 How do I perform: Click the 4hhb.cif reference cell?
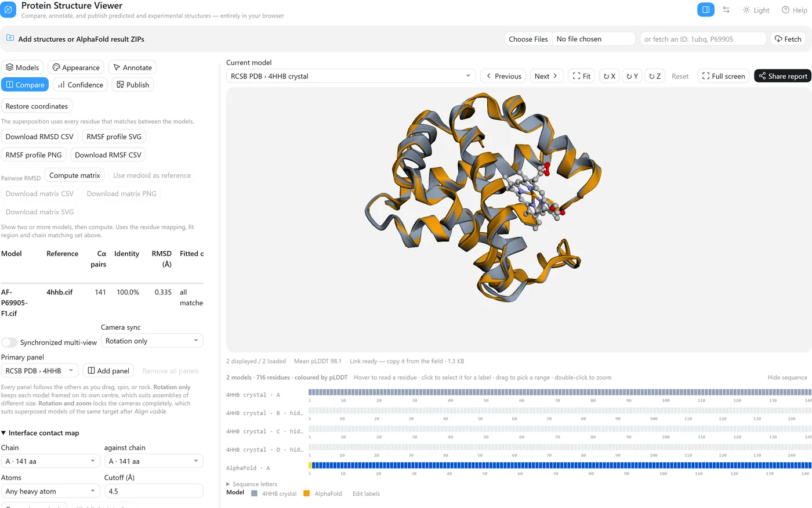point(59,292)
